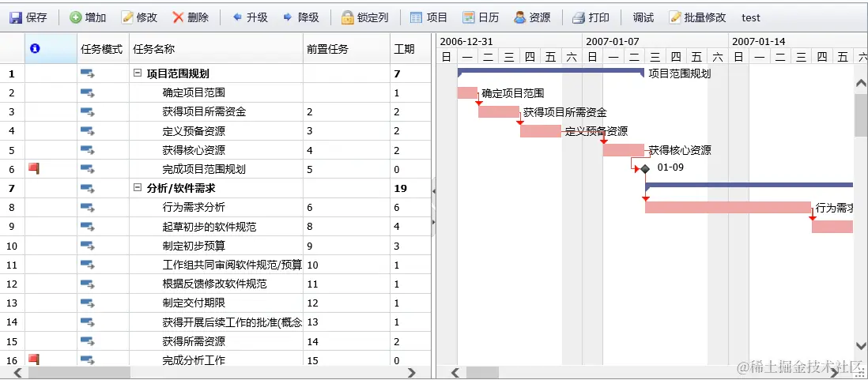Screen dimensions: 868x380
Task: Click the 01-09 milestone diamond
Action: [x=645, y=169]
